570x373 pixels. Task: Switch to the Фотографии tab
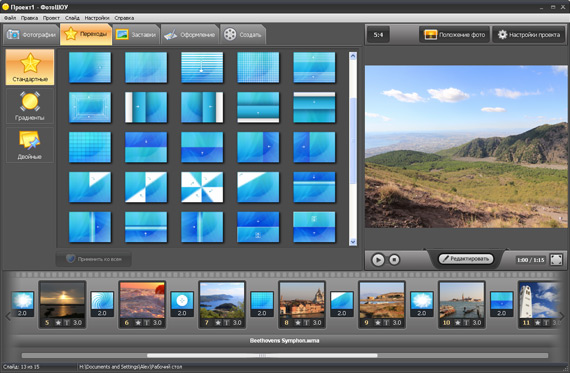(x=31, y=35)
